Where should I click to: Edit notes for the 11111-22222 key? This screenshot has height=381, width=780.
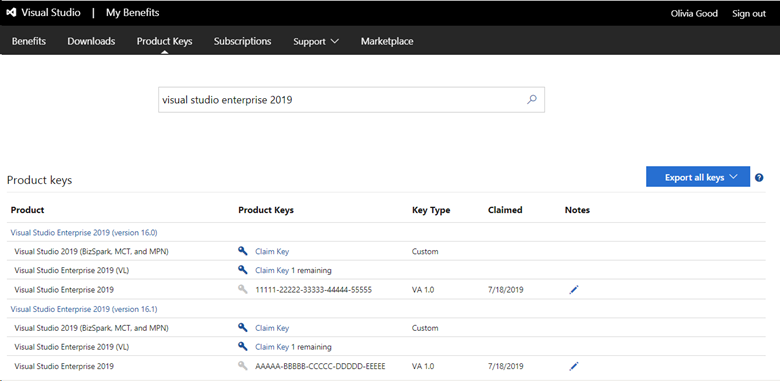pyautogui.click(x=574, y=289)
